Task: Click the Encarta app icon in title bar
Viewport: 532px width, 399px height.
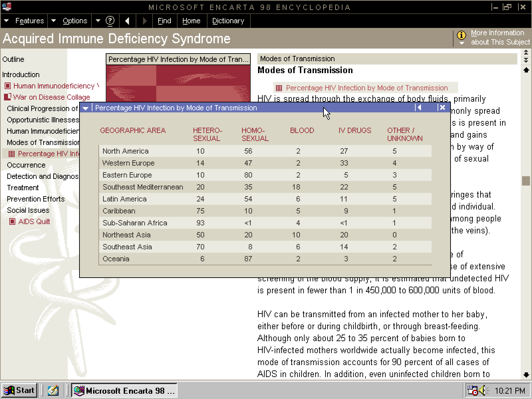Action: pos(7,7)
